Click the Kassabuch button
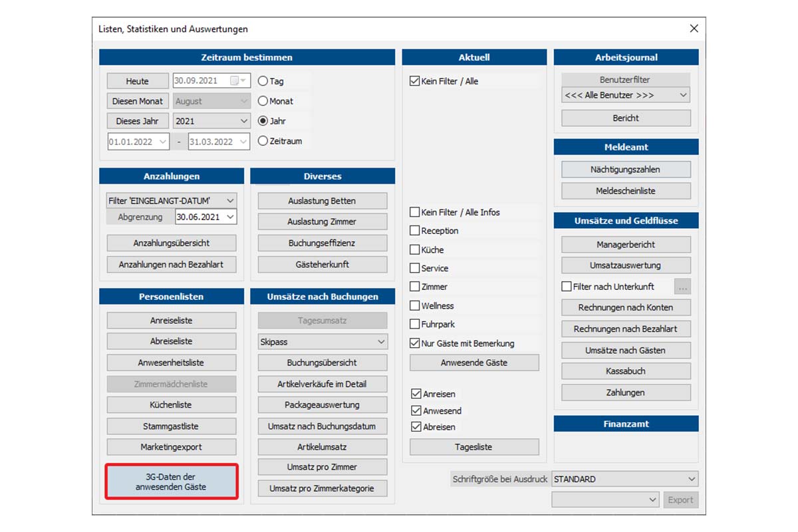The height and width of the screenshot is (532, 798). click(x=626, y=371)
